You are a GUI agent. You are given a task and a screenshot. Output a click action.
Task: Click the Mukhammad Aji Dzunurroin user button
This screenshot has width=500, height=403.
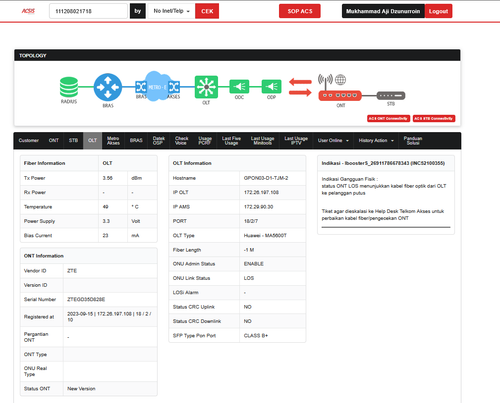pyautogui.click(x=383, y=11)
